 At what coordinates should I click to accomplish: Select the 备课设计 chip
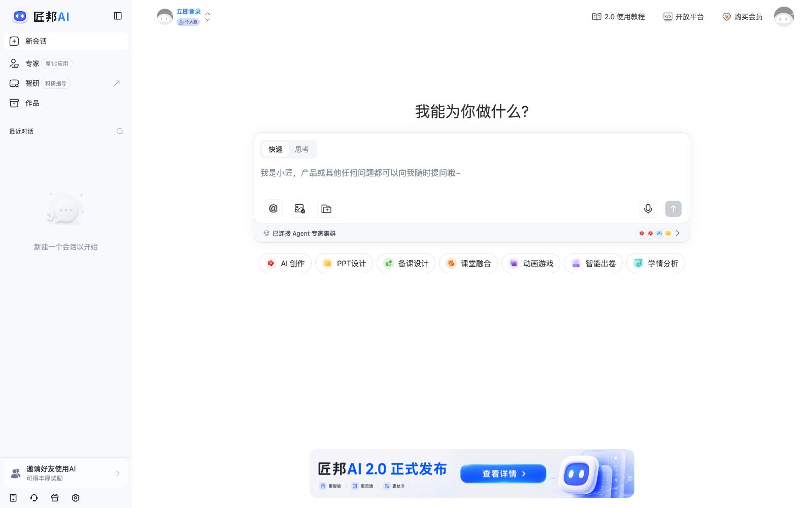[406, 263]
